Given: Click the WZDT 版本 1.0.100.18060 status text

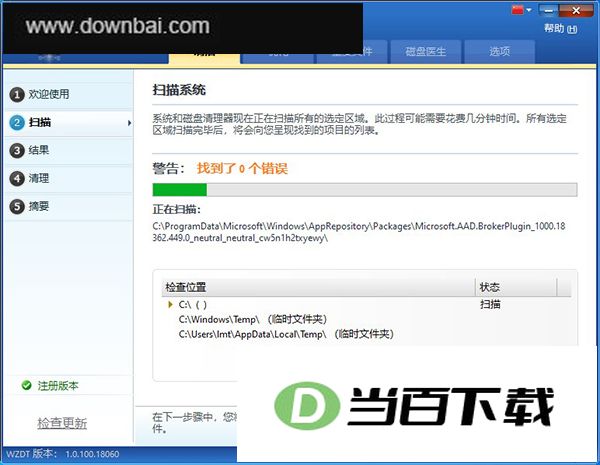Looking at the screenshot, I should (63, 454).
